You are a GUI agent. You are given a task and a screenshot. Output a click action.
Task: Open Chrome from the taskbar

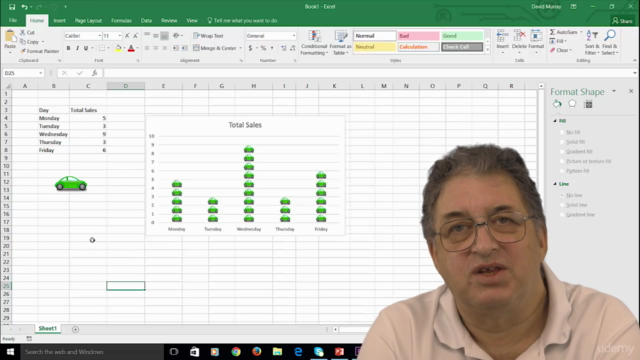click(x=236, y=351)
